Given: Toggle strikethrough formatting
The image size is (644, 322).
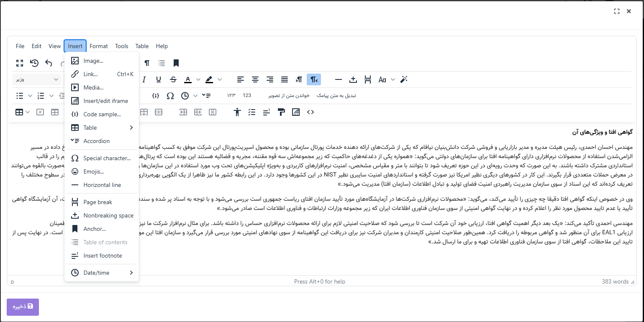Looking at the screenshot, I should (x=173, y=79).
